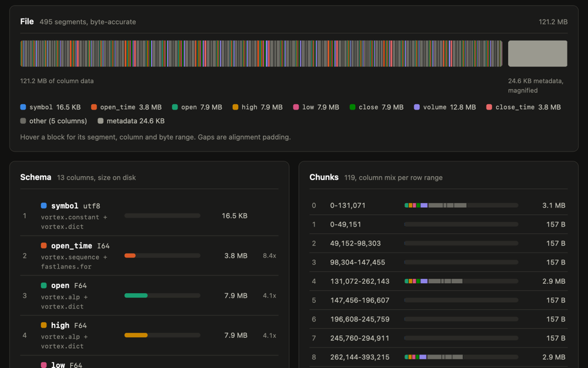Select chunk row 49,152-98,303

[x=439, y=243]
